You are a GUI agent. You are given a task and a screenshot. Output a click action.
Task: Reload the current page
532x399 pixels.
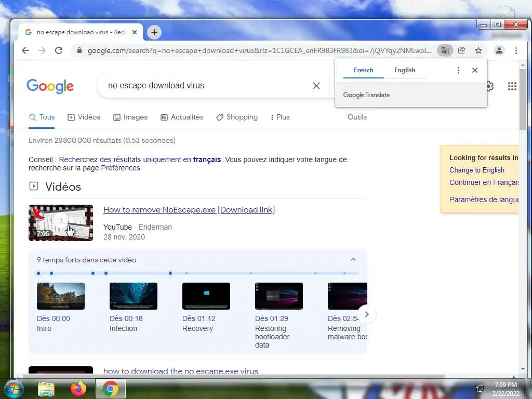(x=59, y=50)
